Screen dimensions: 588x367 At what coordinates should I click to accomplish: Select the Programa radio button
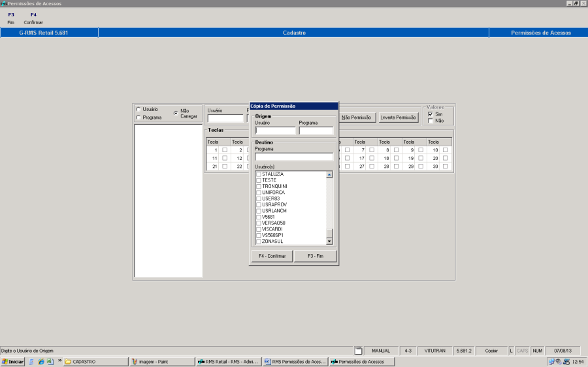tap(139, 118)
